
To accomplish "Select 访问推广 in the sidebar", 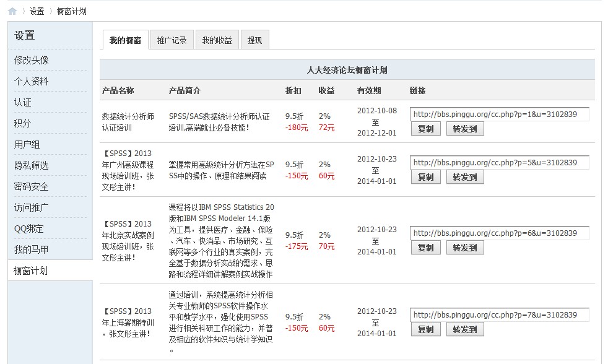I will click(x=32, y=207).
